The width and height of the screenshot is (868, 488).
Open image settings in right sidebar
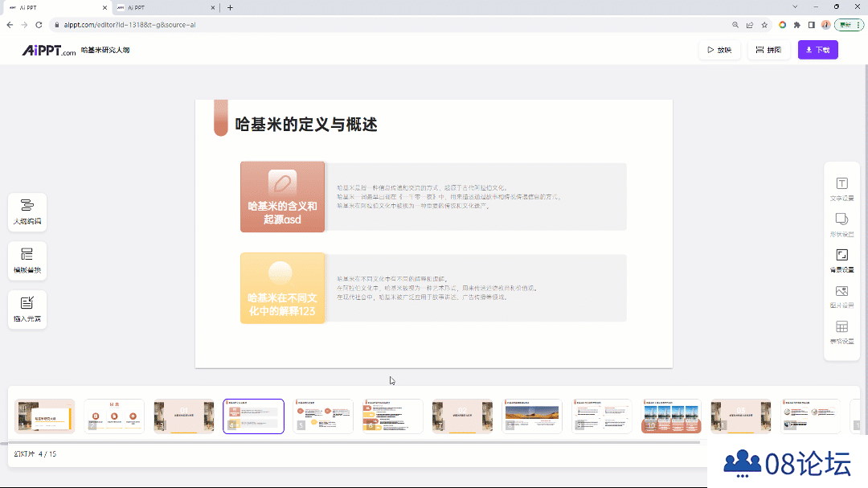point(841,297)
